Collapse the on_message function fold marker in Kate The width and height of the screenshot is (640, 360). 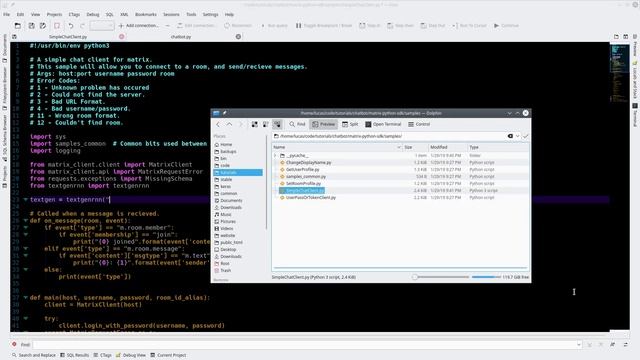25,221
